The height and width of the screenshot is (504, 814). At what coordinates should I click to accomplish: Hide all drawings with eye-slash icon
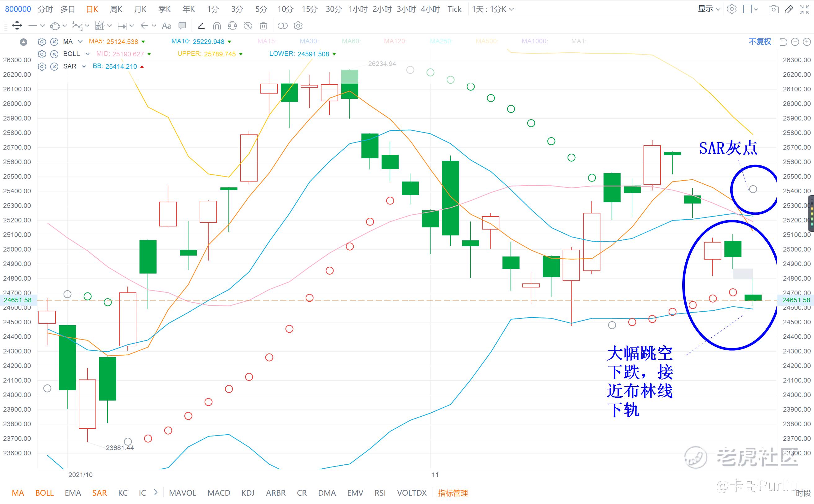pyautogui.click(x=248, y=26)
